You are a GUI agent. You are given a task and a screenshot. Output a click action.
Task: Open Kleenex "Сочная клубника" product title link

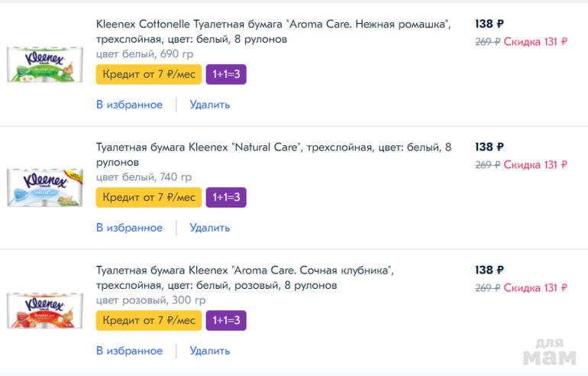244,277
